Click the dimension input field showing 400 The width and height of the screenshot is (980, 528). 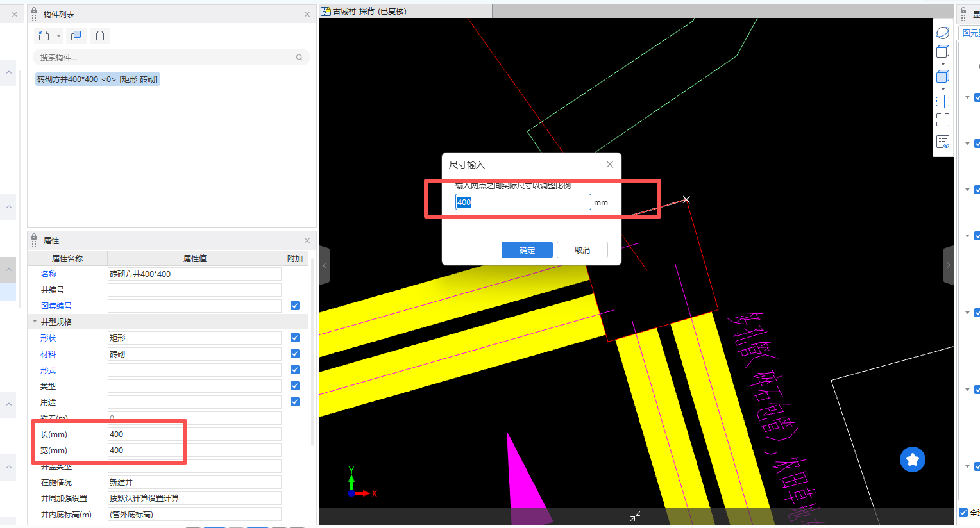(x=523, y=202)
